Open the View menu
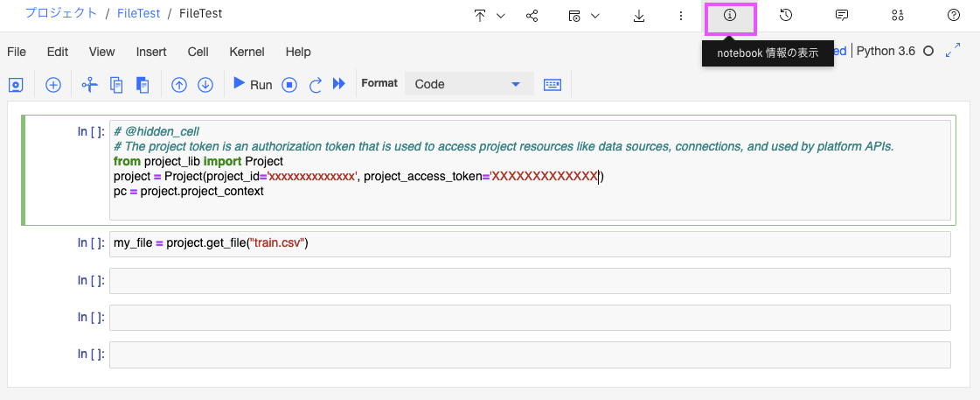 [102, 52]
